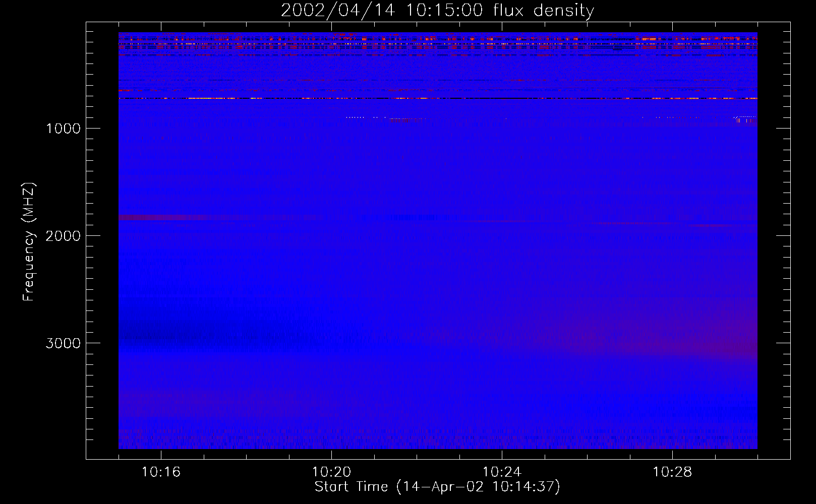Click the '10:24' time tick label
This screenshot has width=816, height=504.
tap(502, 472)
